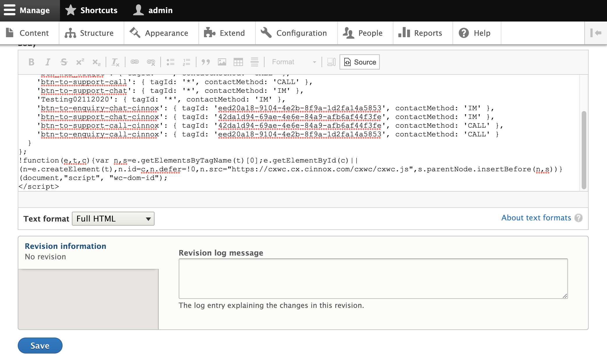The image size is (607, 364).
Task: Toggle the Source editing mode
Action: click(360, 62)
